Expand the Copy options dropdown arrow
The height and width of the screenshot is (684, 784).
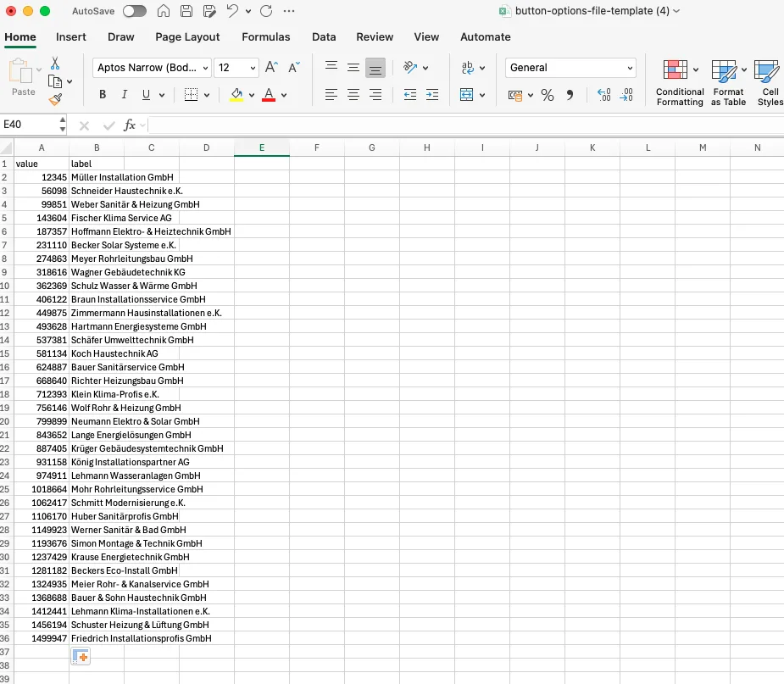coord(70,81)
